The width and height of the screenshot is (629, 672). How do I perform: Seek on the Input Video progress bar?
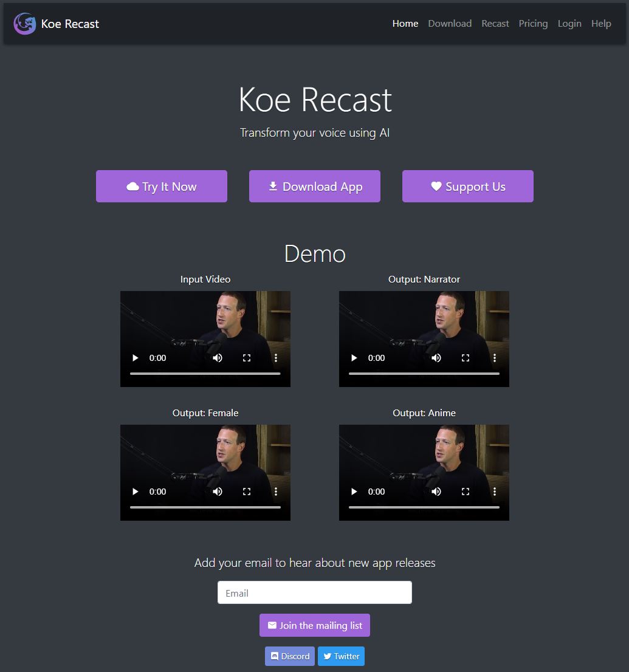point(205,374)
